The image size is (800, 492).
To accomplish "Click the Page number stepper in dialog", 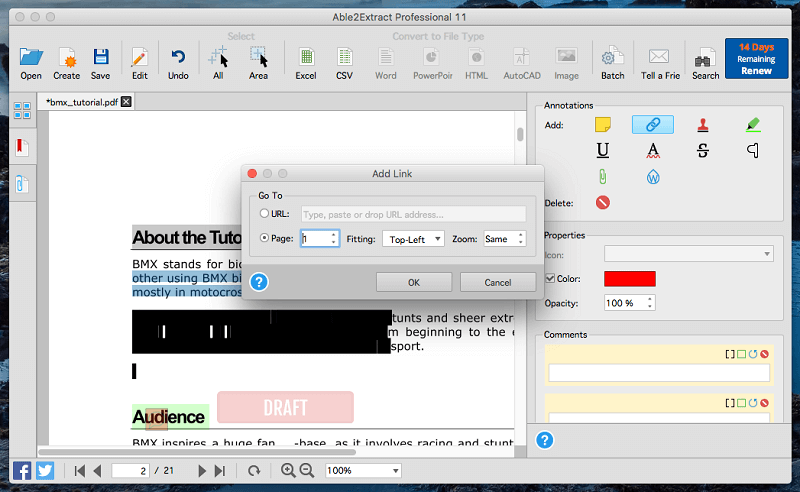I will pyautogui.click(x=333, y=238).
